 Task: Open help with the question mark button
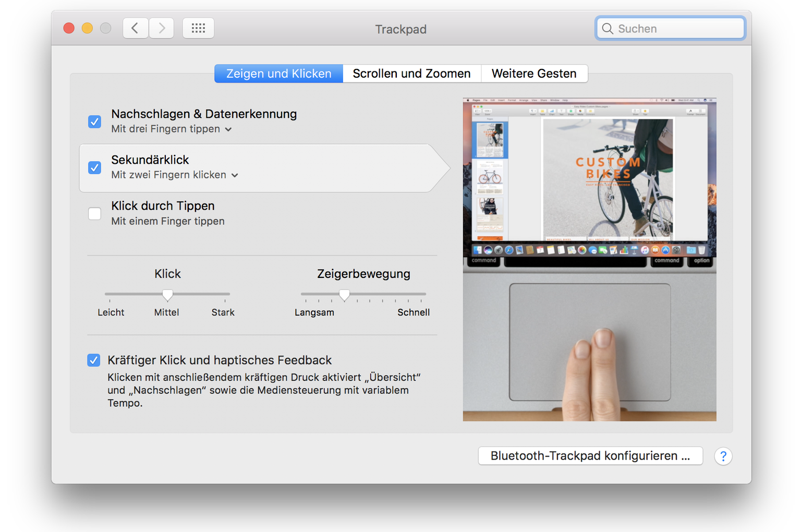(x=723, y=456)
